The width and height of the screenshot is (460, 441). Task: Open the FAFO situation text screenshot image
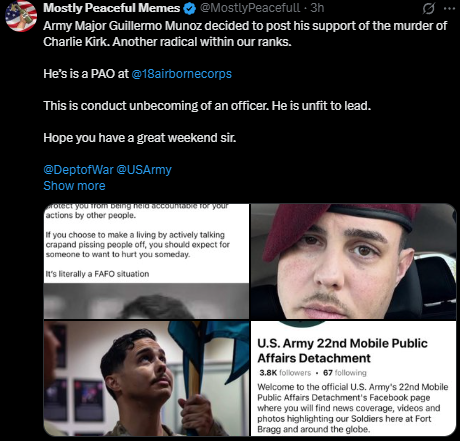click(146, 261)
